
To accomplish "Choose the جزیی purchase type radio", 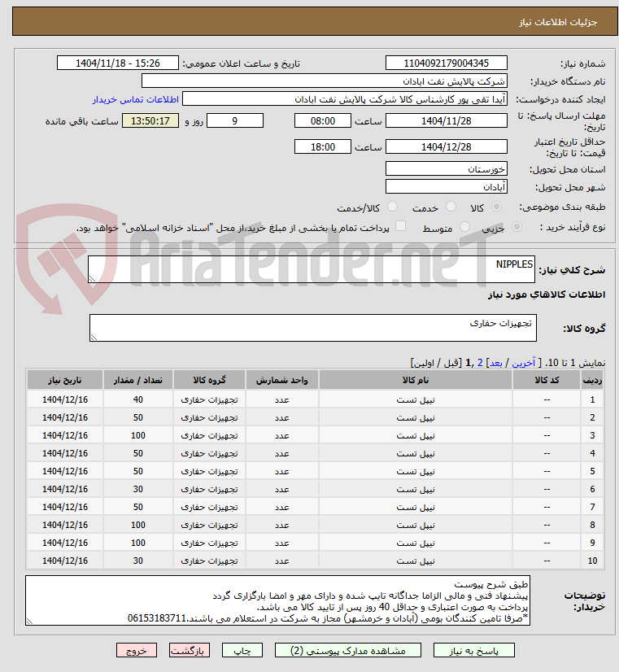I will [x=517, y=227].
